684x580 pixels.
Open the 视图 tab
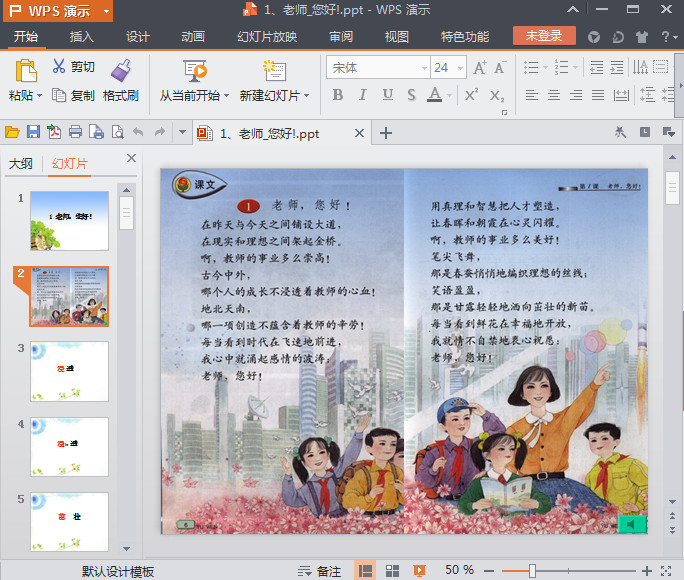coord(396,37)
